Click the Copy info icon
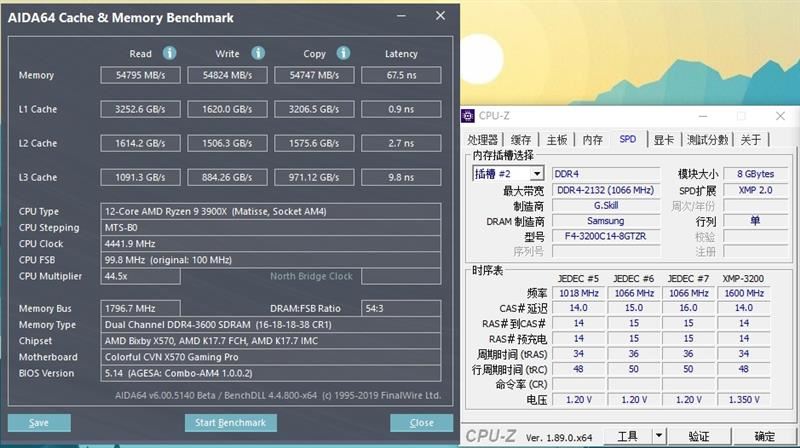Screen dimensions: 800x448 [x=343, y=53]
